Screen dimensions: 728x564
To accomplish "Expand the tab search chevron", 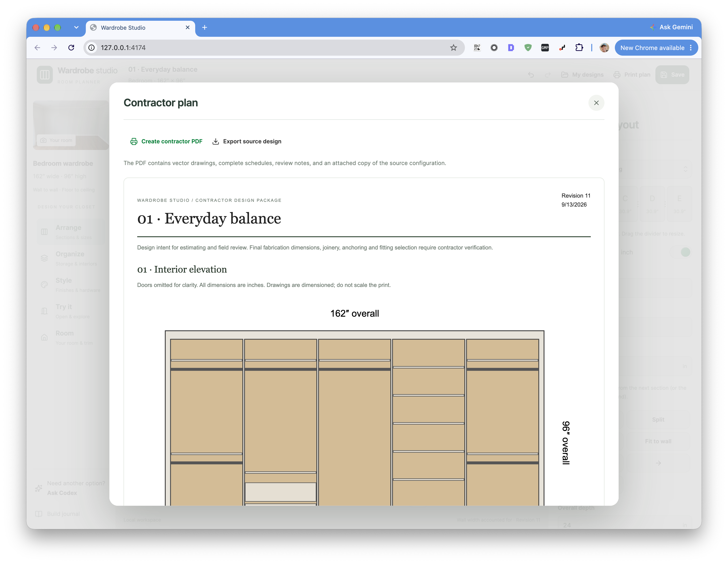I will tap(76, 27).
